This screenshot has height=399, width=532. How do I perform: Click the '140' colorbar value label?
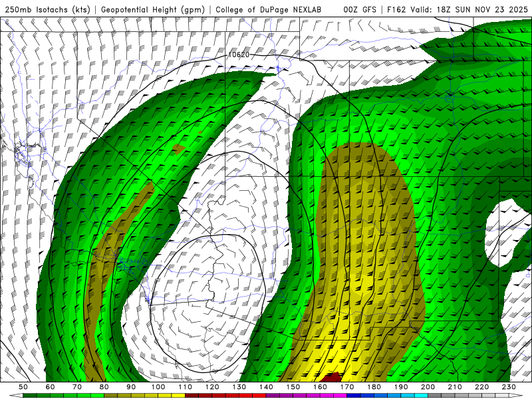(x=266, y=387)
